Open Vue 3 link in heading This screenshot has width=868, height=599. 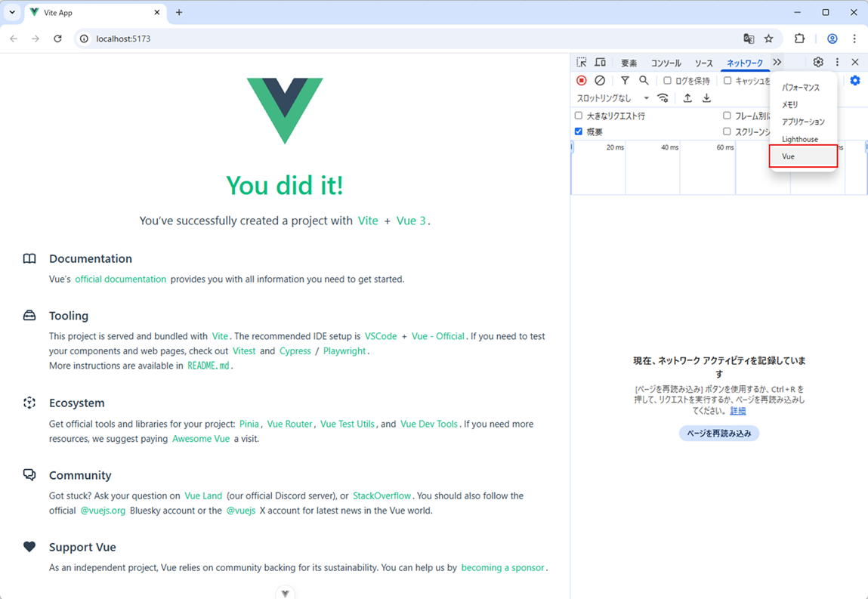tap(411, 221)
